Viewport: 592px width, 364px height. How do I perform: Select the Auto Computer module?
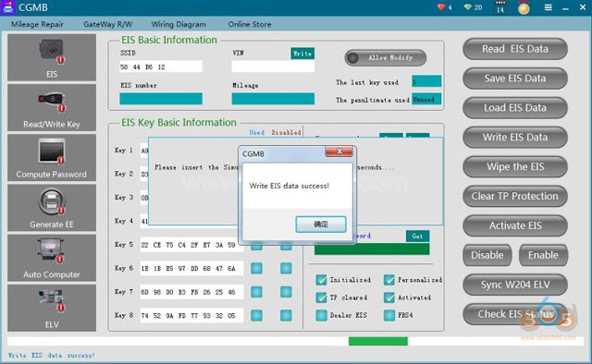point(52,258)
